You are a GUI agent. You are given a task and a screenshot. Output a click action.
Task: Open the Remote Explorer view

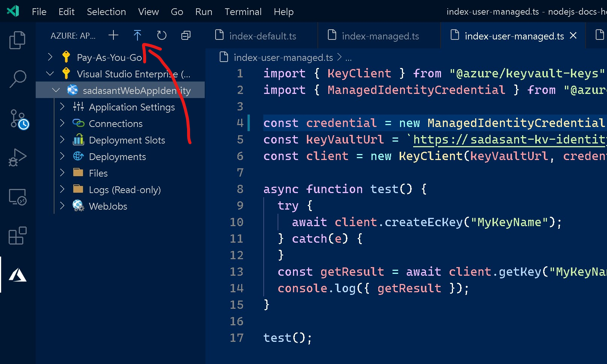[x=17, y=197]
